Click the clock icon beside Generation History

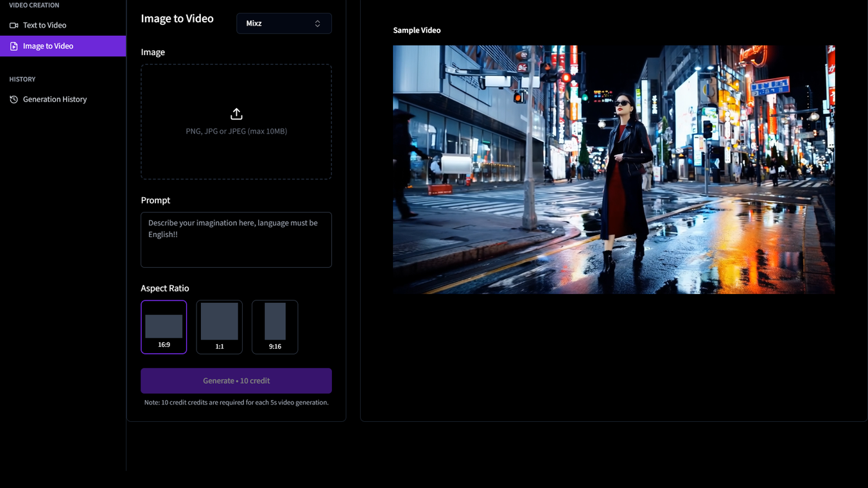[13, 100]
